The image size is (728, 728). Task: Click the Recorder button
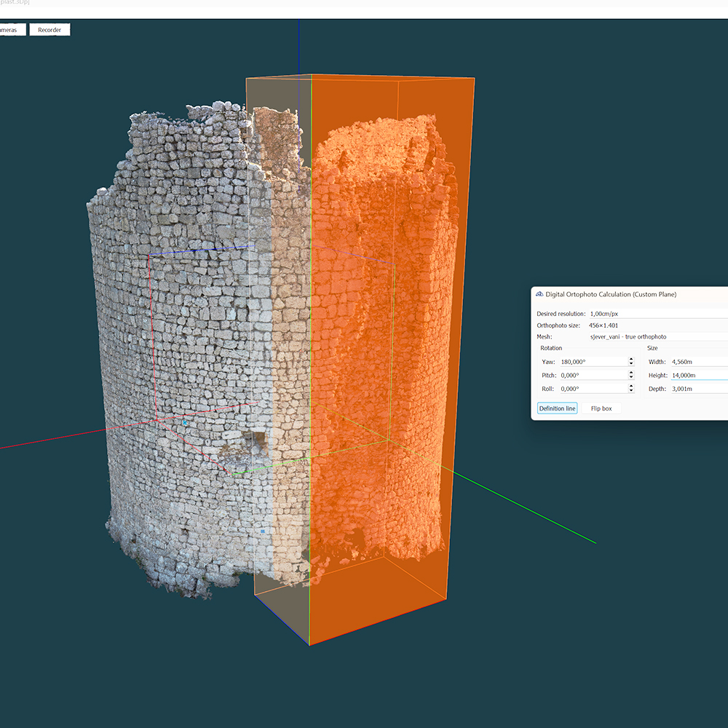coord(50,30)
